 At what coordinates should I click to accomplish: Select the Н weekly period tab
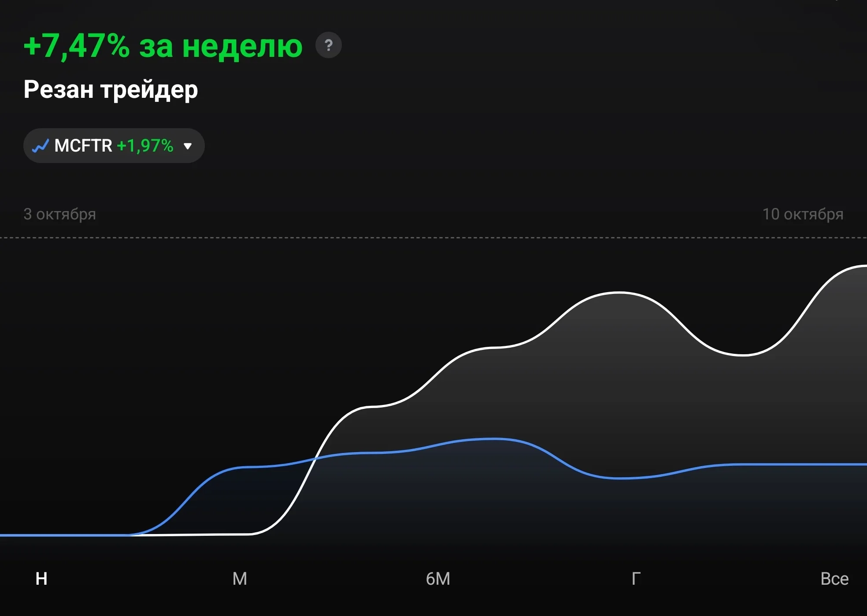click(41, 579)
